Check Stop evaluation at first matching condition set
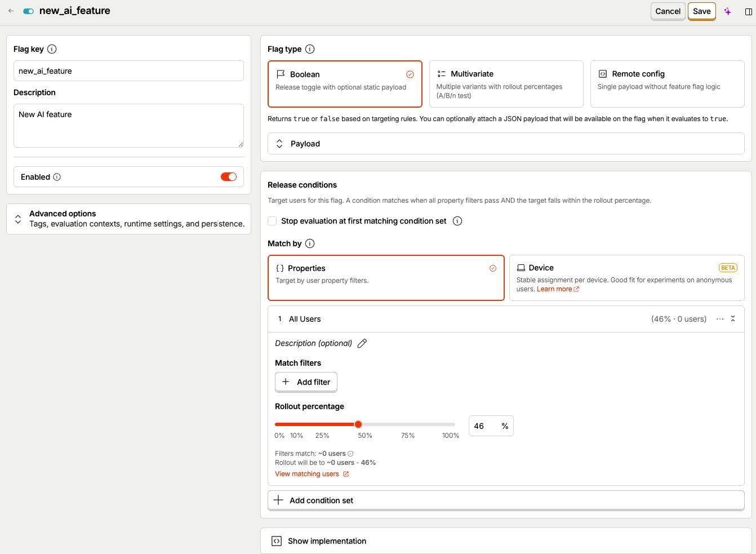The image size is (756, 554). click(x=272, y=221)
